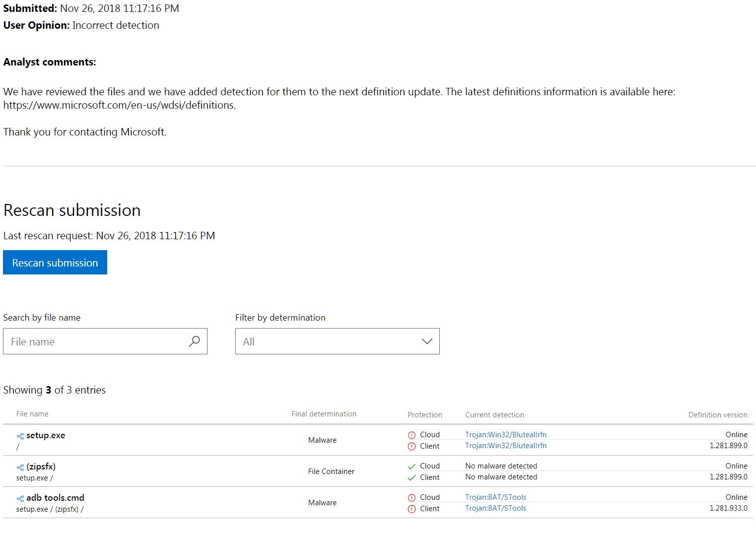Viewport: 756px width, 536px height.
Task: Click the magnifier search icon
Action: [194, 341]
